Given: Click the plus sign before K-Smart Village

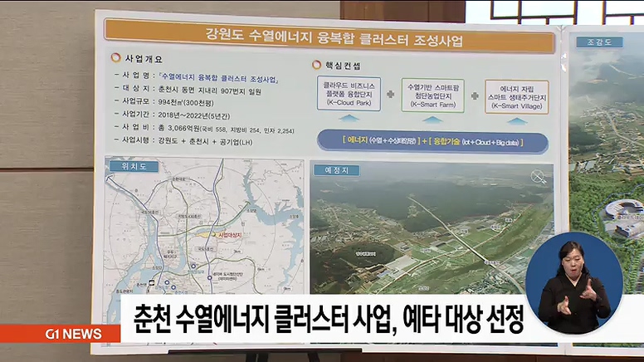Looking at the screenshot, I should pos(475,95).
